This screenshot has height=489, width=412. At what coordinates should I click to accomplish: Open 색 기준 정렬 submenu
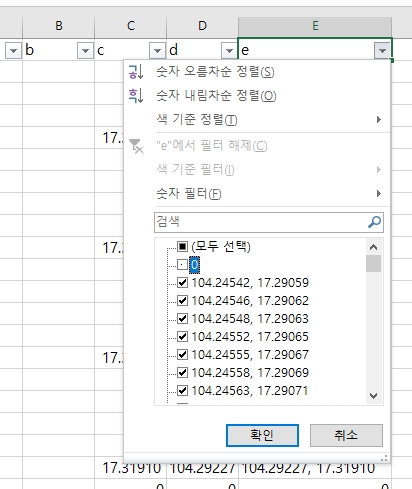[257, 120]
